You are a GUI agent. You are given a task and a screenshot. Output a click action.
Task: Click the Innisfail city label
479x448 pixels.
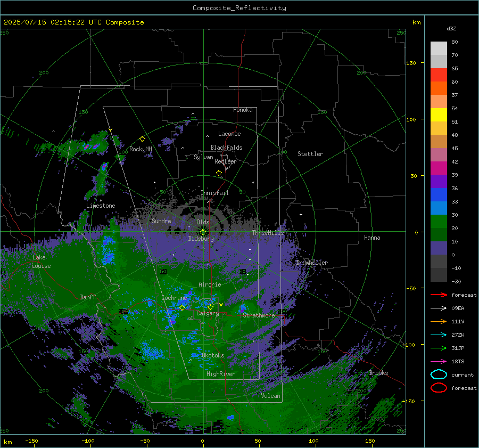[214, 193]
